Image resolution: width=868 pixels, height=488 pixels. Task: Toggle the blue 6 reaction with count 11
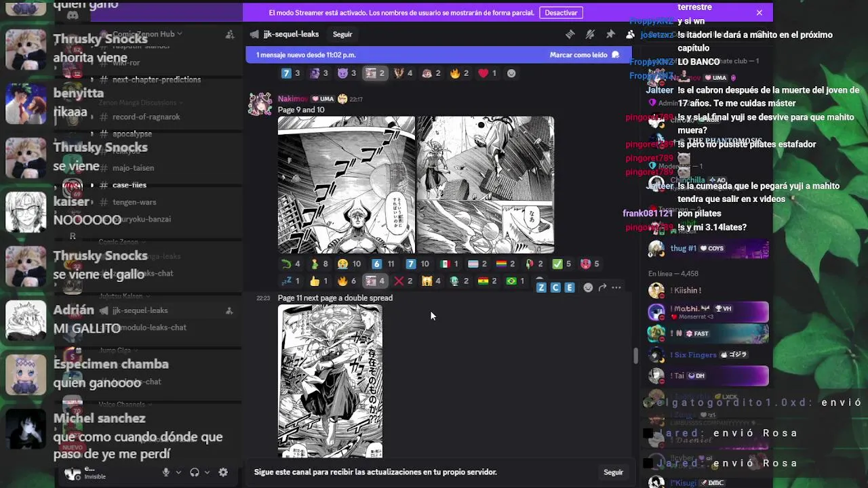point(383,264)
